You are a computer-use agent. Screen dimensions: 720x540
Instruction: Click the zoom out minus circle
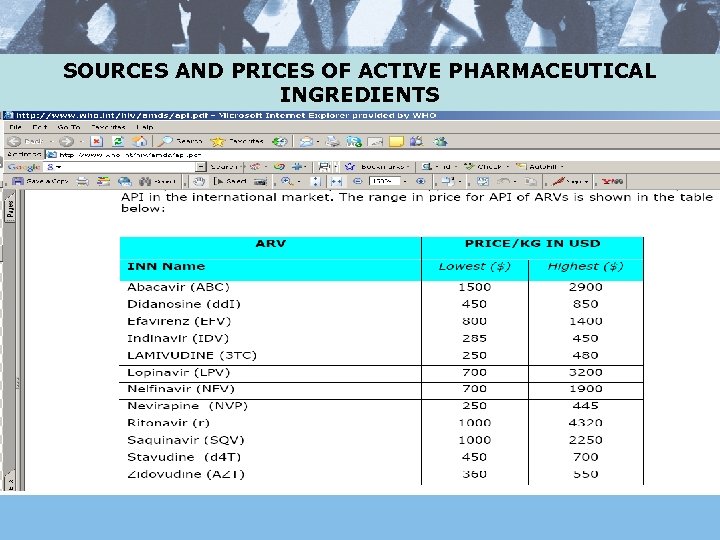point(358,181)
